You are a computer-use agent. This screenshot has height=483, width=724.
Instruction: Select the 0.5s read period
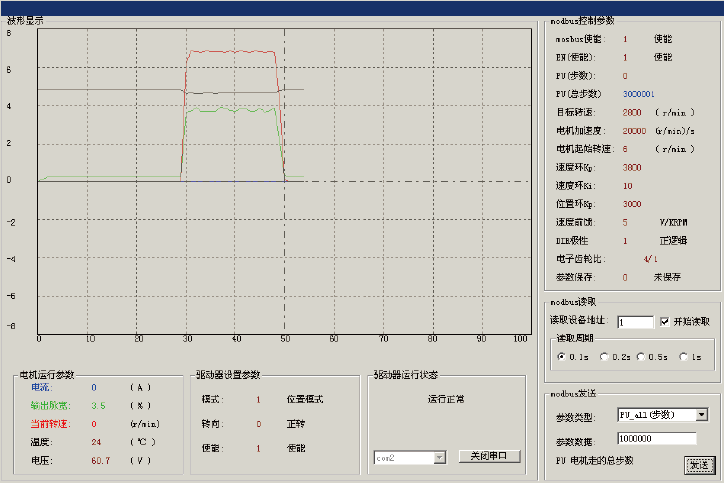tap(644, 356)
